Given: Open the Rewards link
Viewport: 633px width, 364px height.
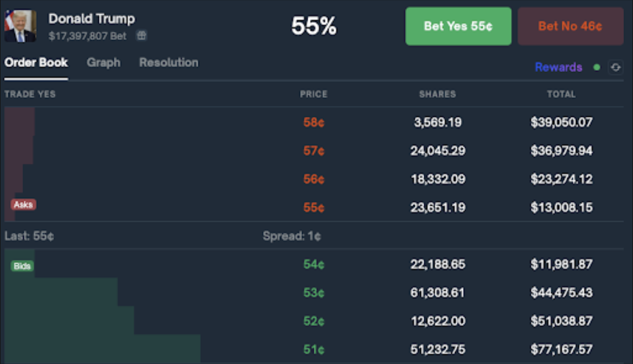Looking at the screenshot, I should (558, 67).
